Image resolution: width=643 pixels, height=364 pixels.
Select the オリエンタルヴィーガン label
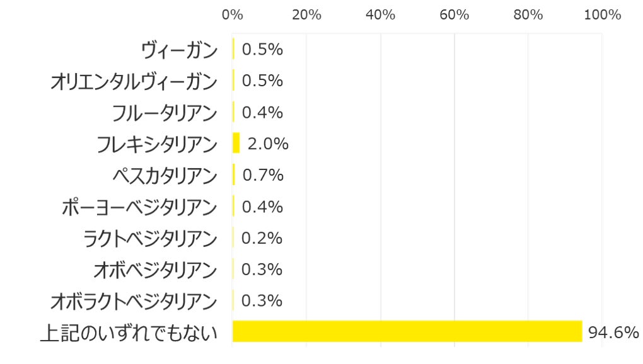134,81
